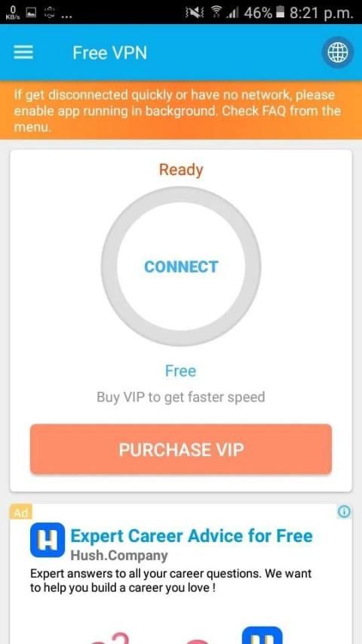The image size is (362, 644).
Task: Open the hamburger menu
Action: [x=23, y=53]
